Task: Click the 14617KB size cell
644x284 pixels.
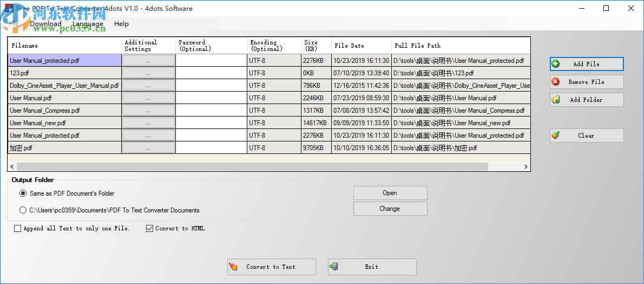Action: point(316,122)
